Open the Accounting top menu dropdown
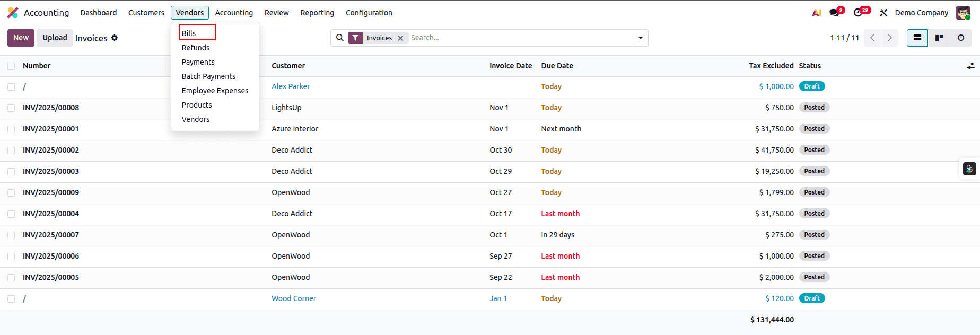 234,13
